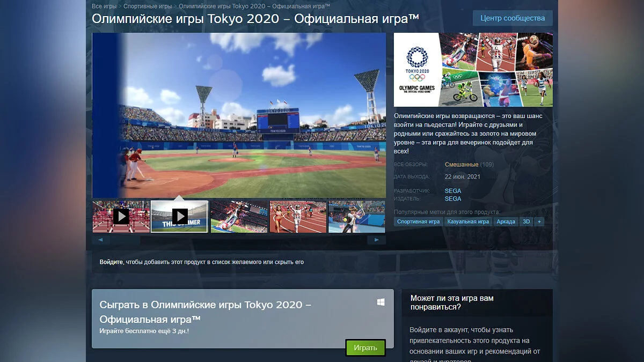The image size is (644, 362).
Task: Open the Олимпийские игры Tokyo 2020 breadcrumb link
Action: point(254,6)
